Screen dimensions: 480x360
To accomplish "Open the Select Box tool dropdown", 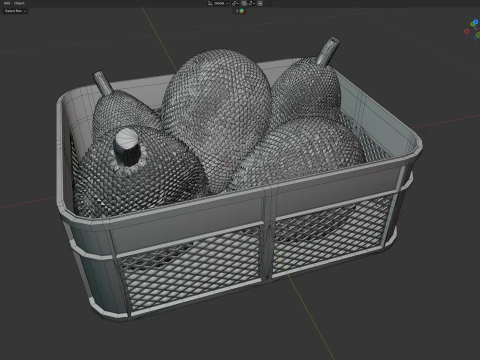I will (x=15, y=11).
